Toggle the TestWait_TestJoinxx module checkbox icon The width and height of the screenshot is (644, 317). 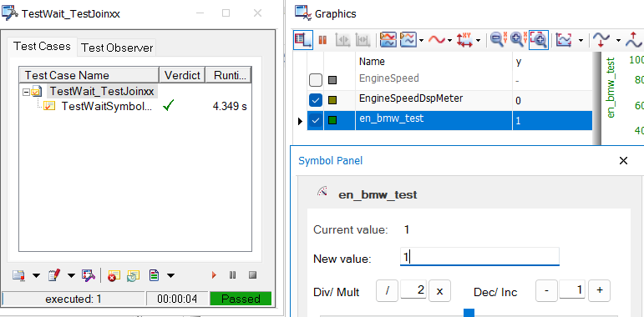pyautogui.click(x=36, y=92)
